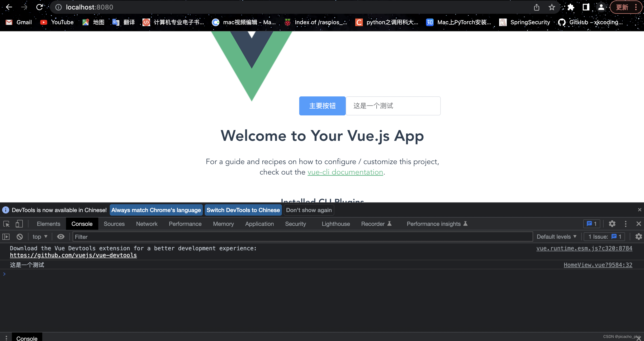Viewport: 644px width, 341px height.
Task: Expand the top frame selector
Action: [40, 237]
